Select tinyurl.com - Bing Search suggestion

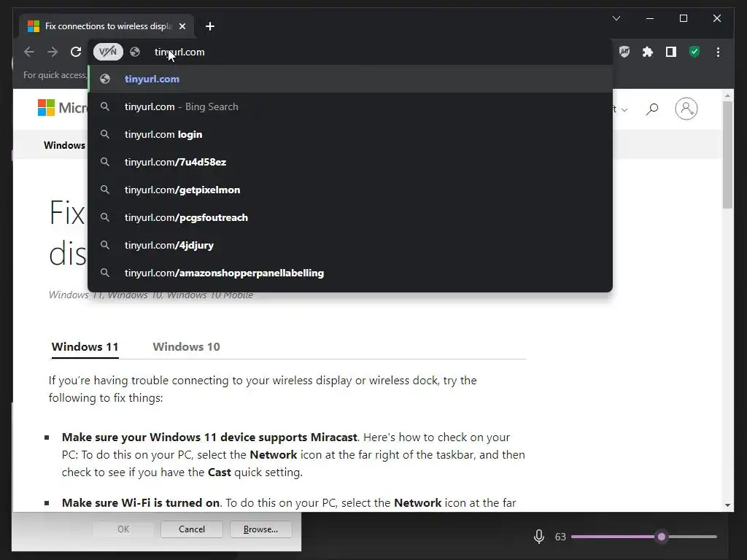click(350, 106)
